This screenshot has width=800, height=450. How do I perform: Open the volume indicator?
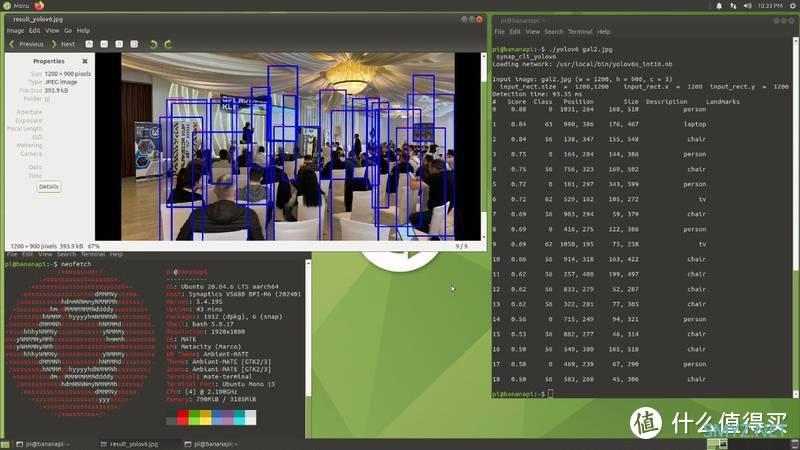click(747, 6)
